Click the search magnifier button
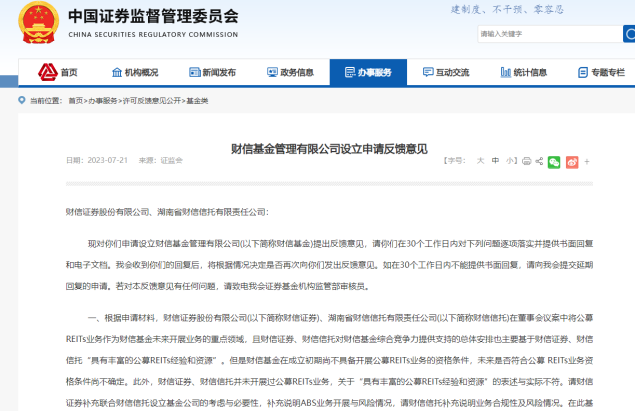The width and height of the screenshot is (635, 411). pyautogui.click(x=629, y=34)
